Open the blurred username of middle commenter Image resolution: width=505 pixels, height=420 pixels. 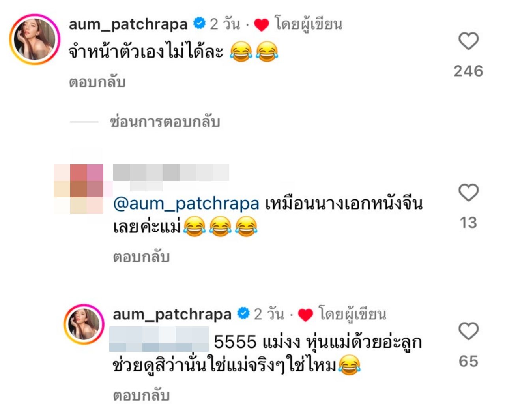[x=171, y=173]
